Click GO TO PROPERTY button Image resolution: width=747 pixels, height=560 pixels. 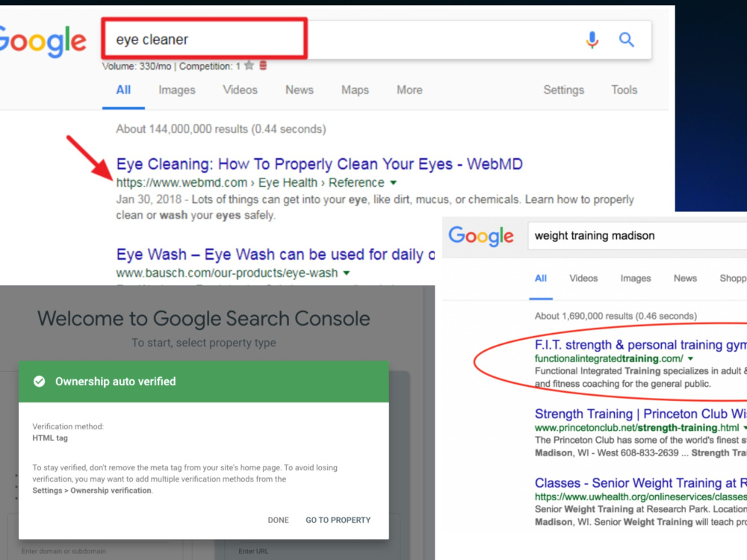[x=338, y=520]
